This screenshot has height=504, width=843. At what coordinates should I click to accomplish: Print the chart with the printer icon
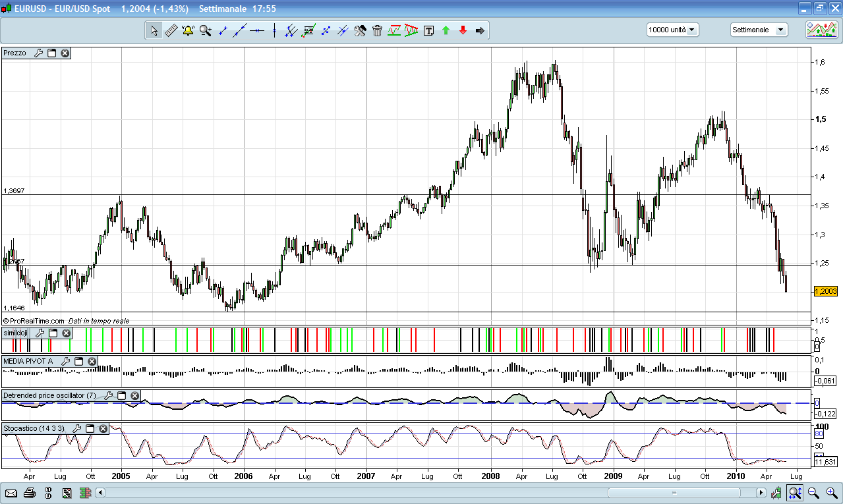click(x=30, y=493)
